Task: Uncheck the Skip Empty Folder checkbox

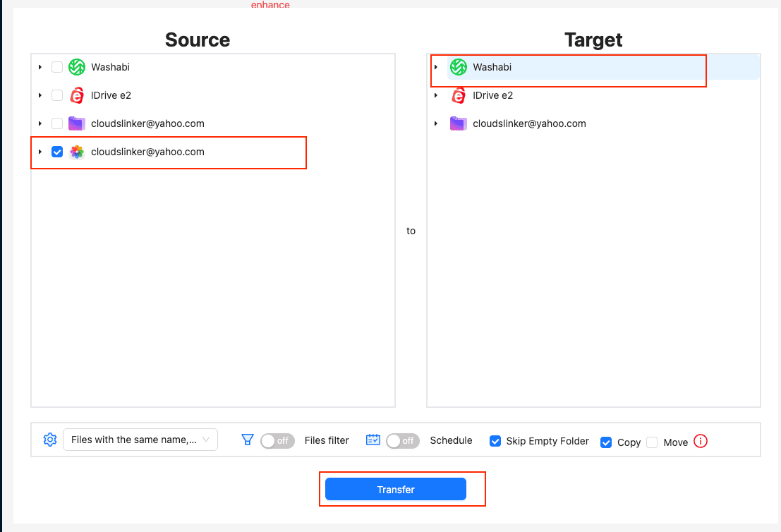Action: (x=495, y=441)
